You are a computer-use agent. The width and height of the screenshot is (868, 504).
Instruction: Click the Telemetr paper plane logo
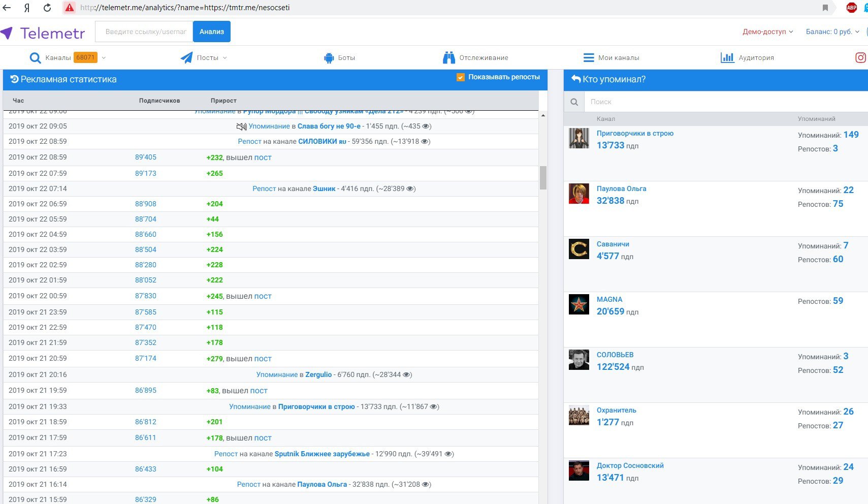click(x=7, y=33)
